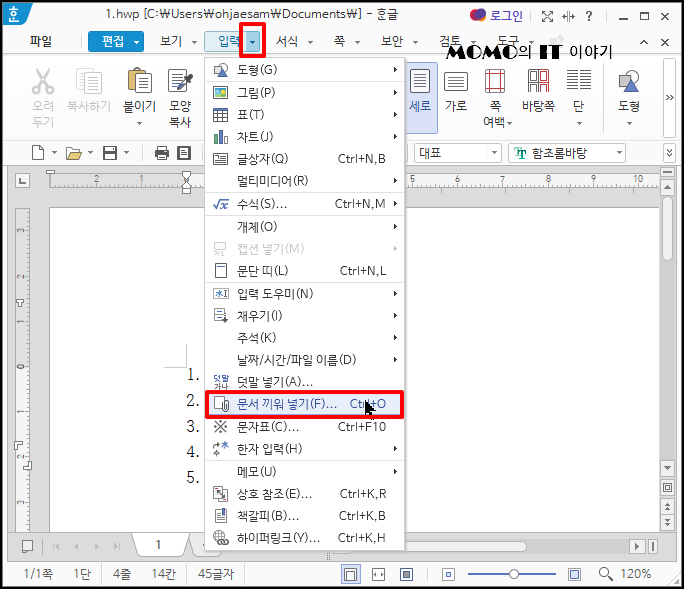Select document tab 1 at the bottom
The height and width of the screenshot is (589, 684).
pos(159,544)
